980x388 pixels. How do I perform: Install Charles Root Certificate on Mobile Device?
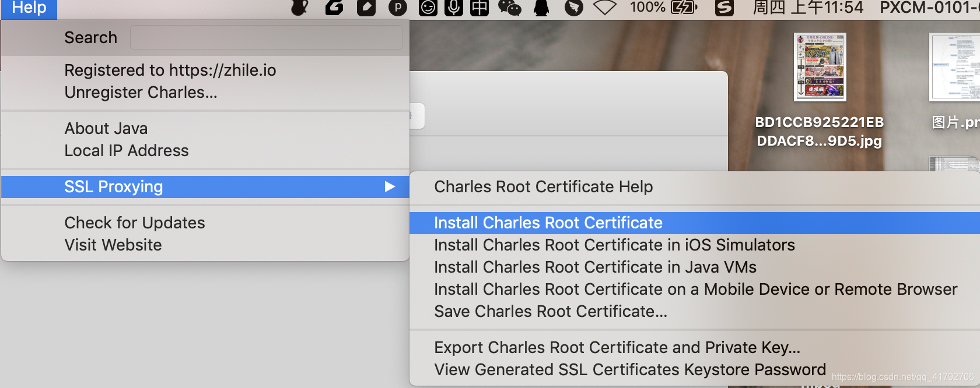tap(696, 289)
